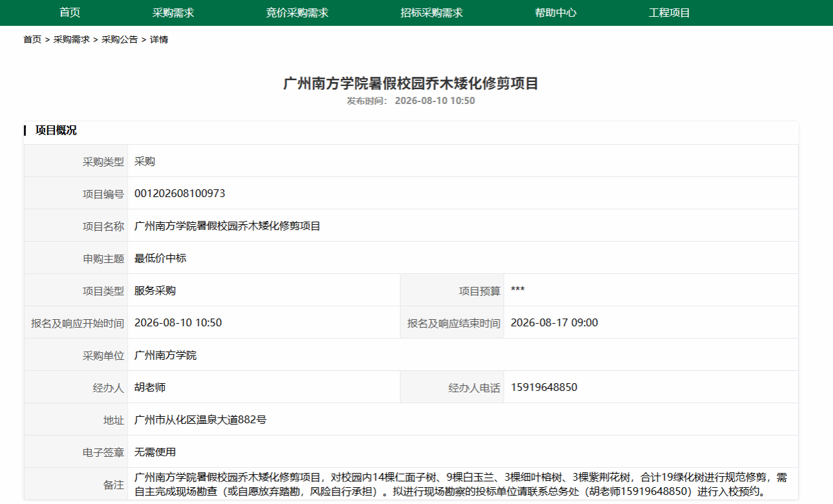Screen dimensions: 833x504
Task: Open the 帮助中心 navigation item
Action: point(556,13)
